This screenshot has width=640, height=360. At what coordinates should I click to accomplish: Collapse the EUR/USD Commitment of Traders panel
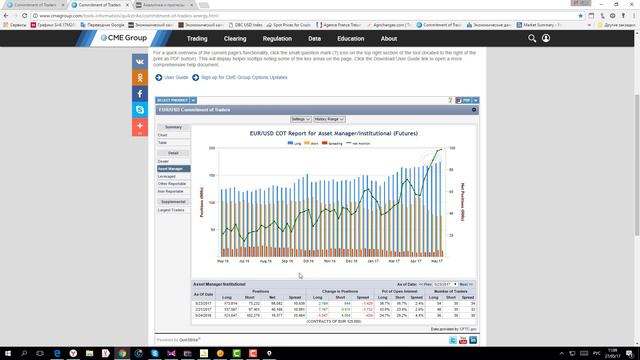(474, 110)
